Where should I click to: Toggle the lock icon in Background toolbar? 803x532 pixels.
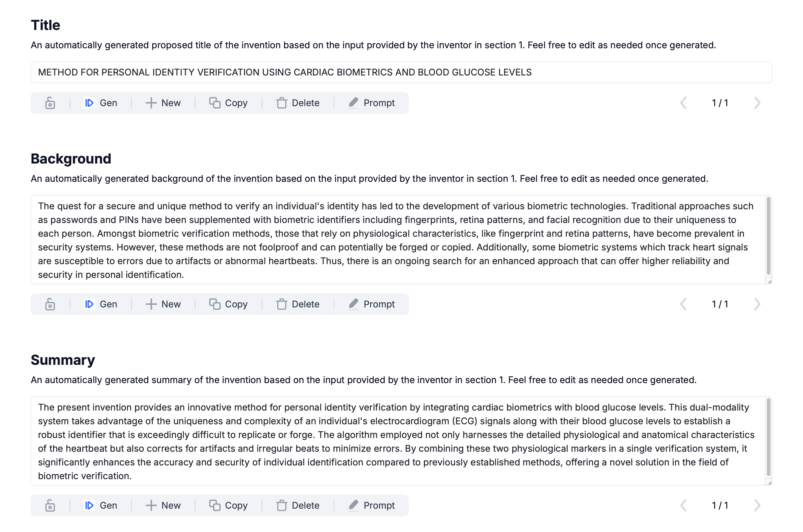50,304
